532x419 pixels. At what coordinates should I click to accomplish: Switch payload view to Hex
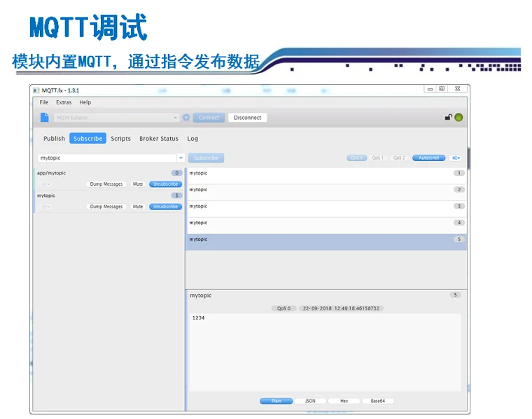click(344, 401)
